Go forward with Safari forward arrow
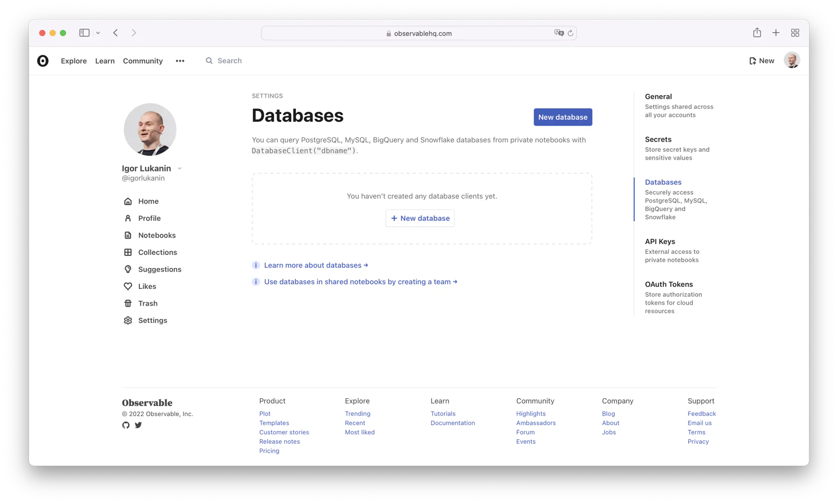The height and width of the screenshot is (504, 838). (x=134, y=32)
